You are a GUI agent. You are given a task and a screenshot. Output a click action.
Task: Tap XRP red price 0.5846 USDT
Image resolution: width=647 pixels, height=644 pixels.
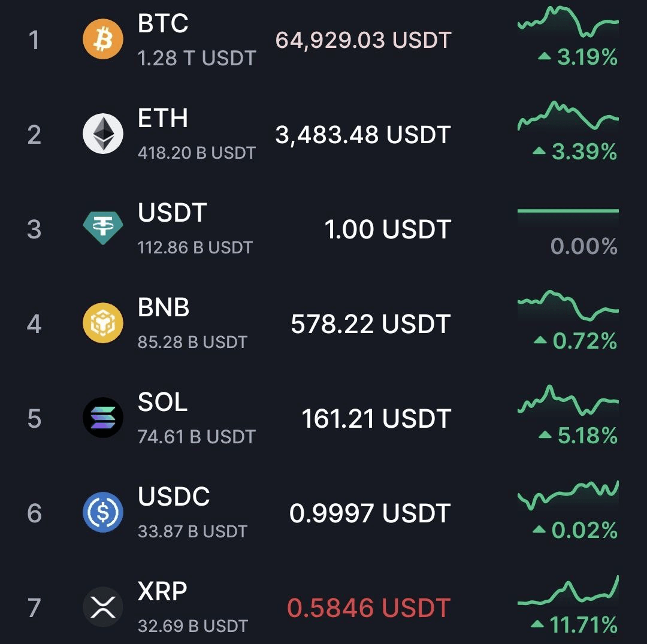(x=368, y=607)
